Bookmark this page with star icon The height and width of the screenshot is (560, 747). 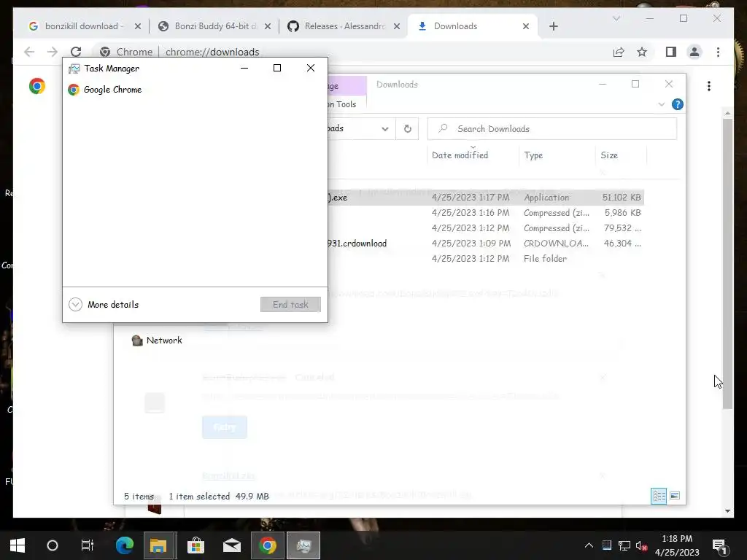642,52
